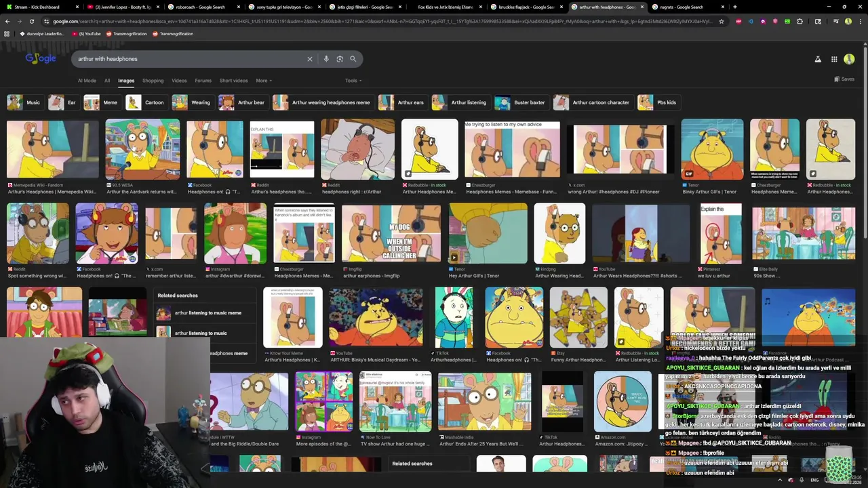Open the Funny Arthur Headphone Etsy thumbnail

coord(578,317)
